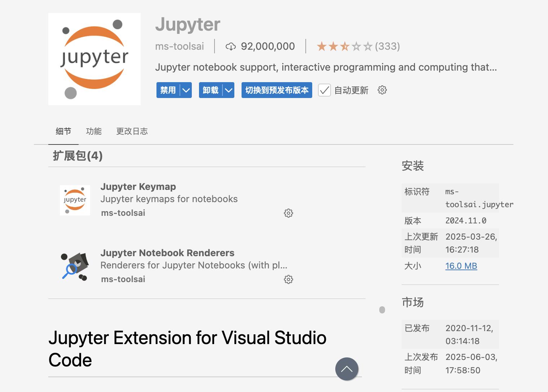Screen dimensions: 548x392
Task: Click the Jupyter Notebook Renderers icon
Action: point(75,267)
